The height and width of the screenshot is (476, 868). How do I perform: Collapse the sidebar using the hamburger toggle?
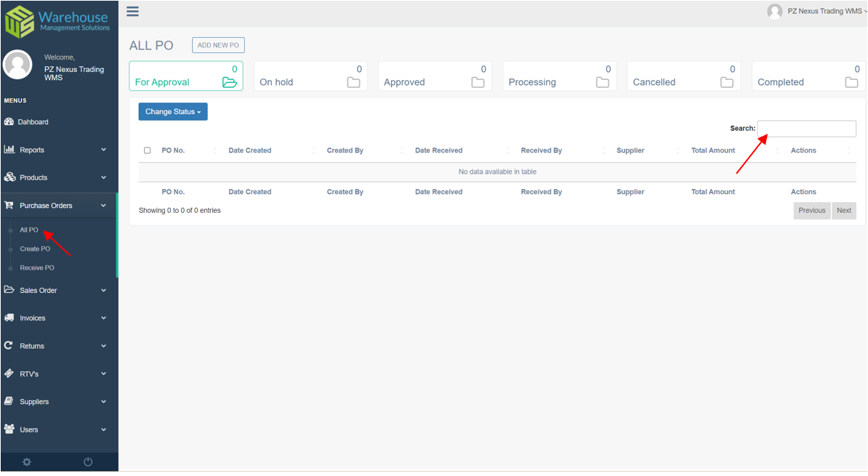pos(132,11)
